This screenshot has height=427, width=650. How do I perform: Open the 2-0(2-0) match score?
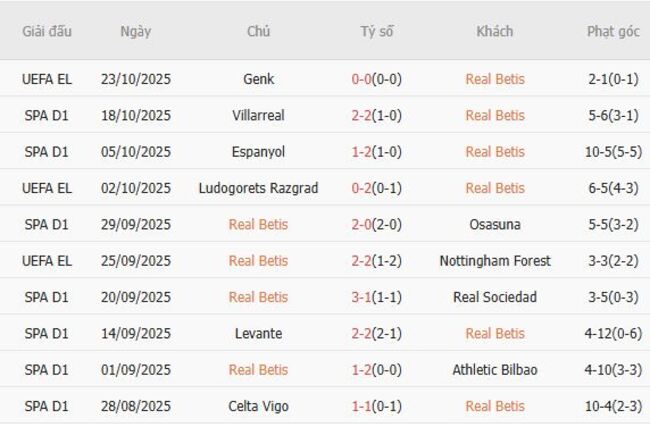coord(377,224)
